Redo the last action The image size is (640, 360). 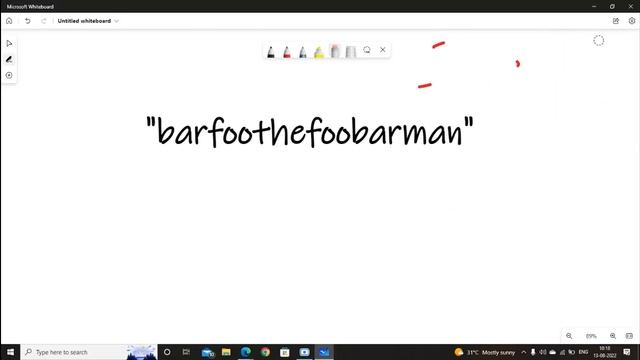tap(44, 21)
